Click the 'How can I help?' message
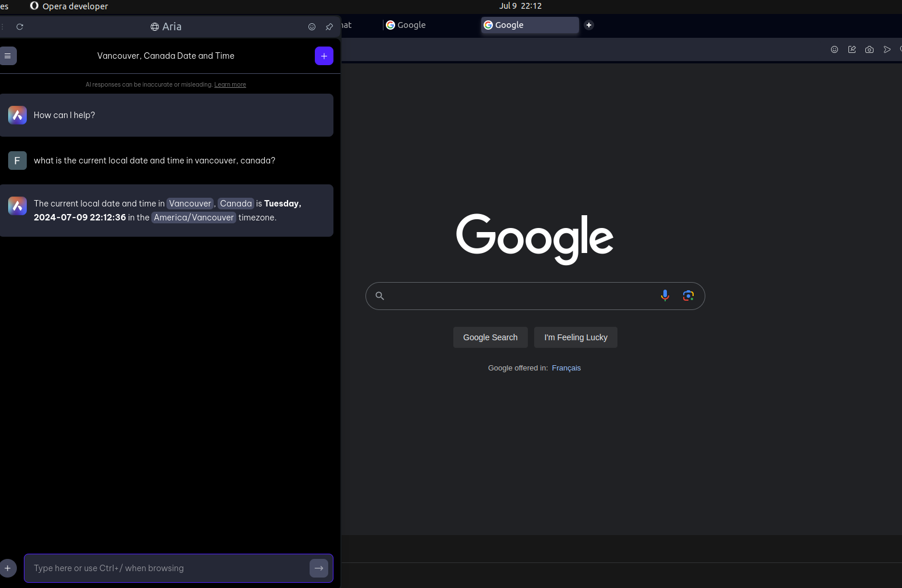The image size is (902, 588). 64,115
